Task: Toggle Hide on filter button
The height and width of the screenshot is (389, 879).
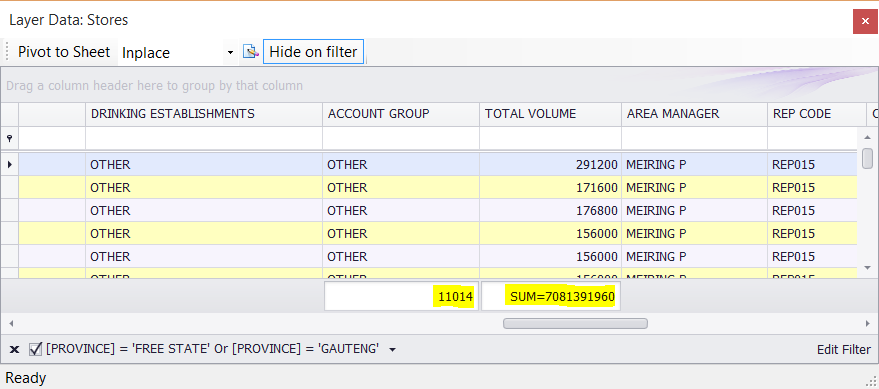Action: [313, 52]
